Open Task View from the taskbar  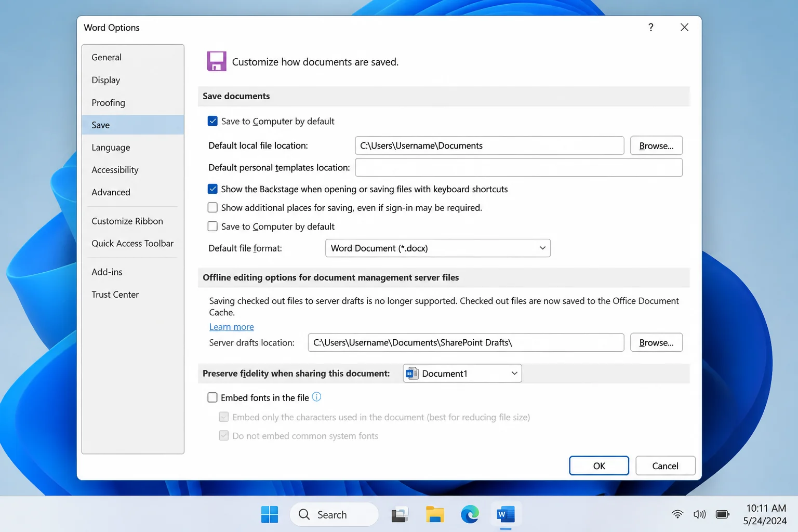tap(400, 514)
